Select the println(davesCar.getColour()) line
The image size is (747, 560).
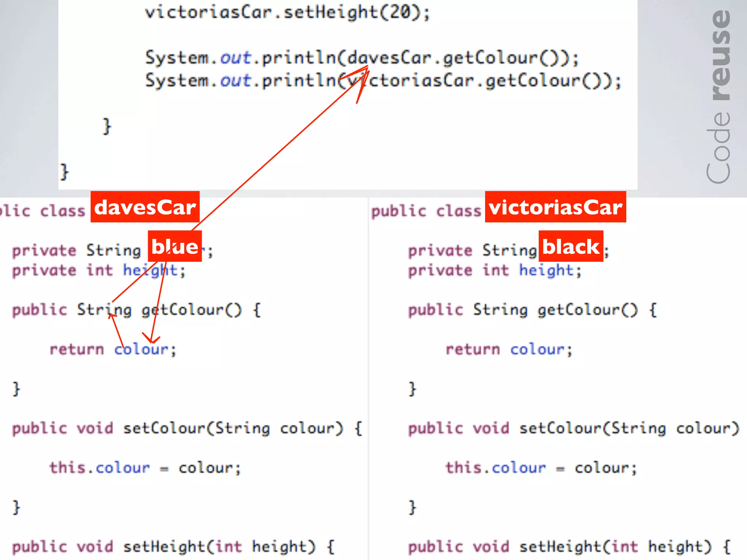(x=362, y=58)
